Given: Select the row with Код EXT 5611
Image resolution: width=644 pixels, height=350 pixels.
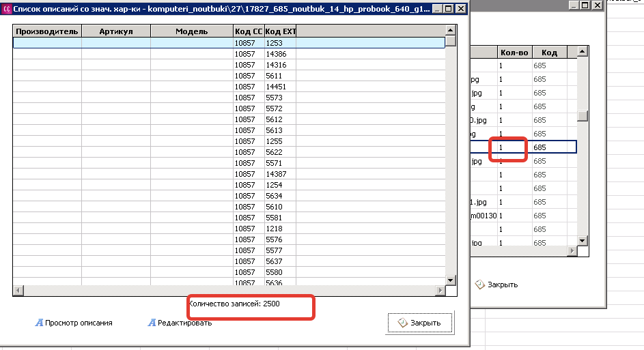Looking at the screenshot, I should 229,76.
